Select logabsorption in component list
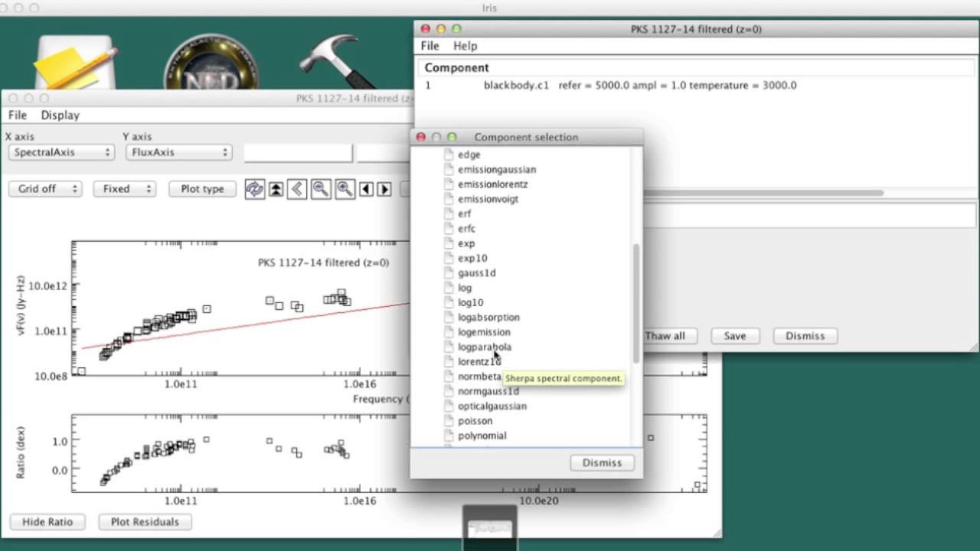This screenshot has height=551, width=980. 488,318
